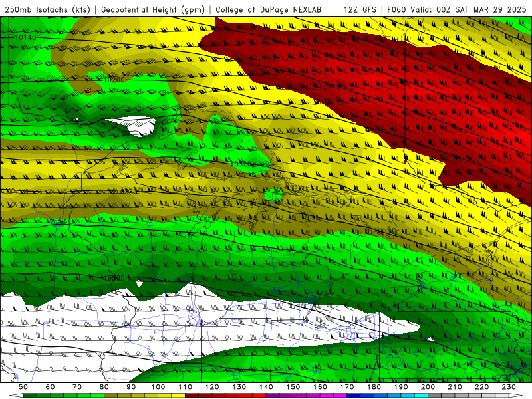Image resolution: width=532 pixels, height=399 pixels.
Task: Click the "College of DuPage NEXLAB" label
Action: [x=269, y=10]
